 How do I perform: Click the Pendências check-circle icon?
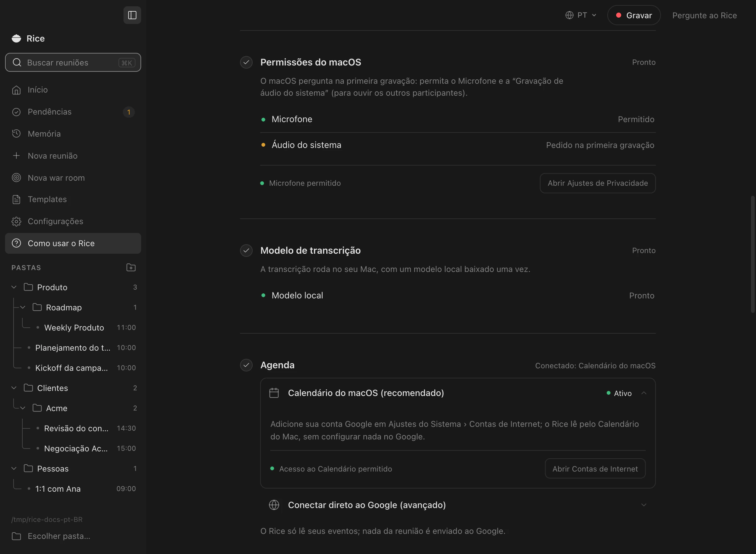coord(16,112)
